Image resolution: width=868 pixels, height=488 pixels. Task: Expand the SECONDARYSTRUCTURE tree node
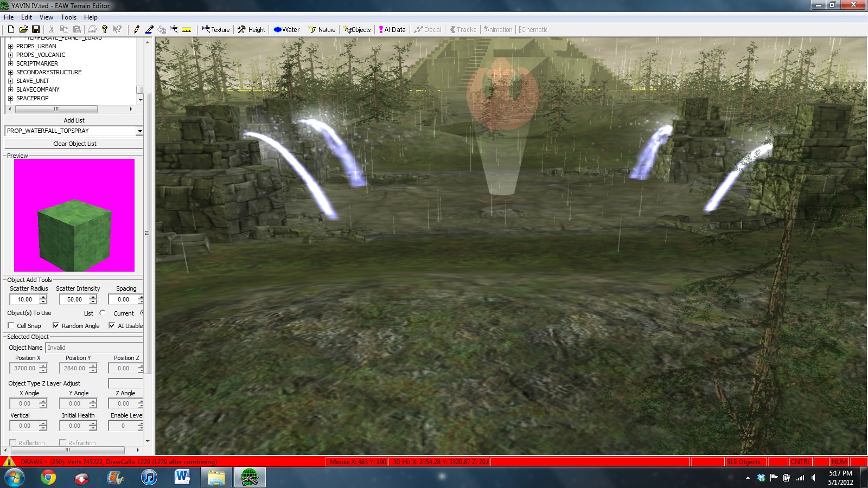click(10, 72)
